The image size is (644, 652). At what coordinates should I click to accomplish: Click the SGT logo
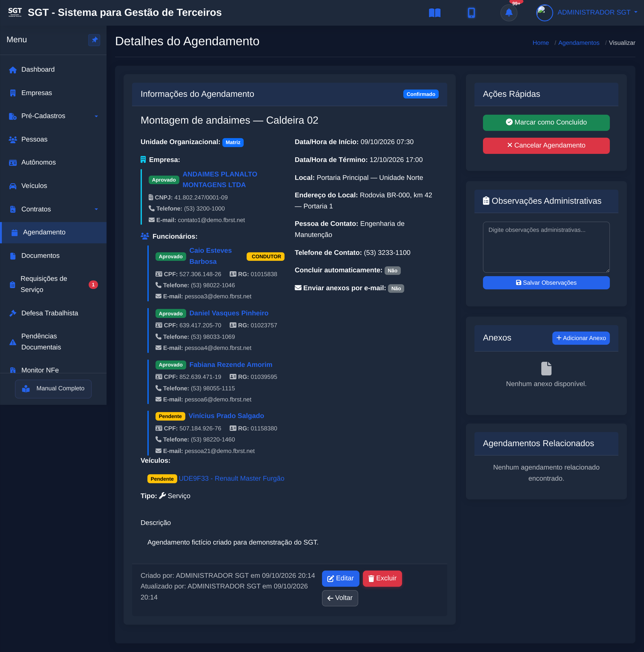15,12
